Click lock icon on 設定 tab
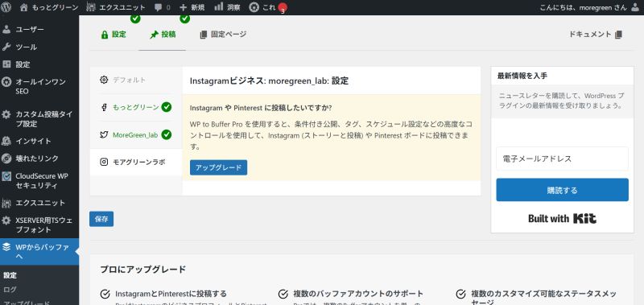The width and height of the screenshot is (644, 305). (x=105, y=35)
